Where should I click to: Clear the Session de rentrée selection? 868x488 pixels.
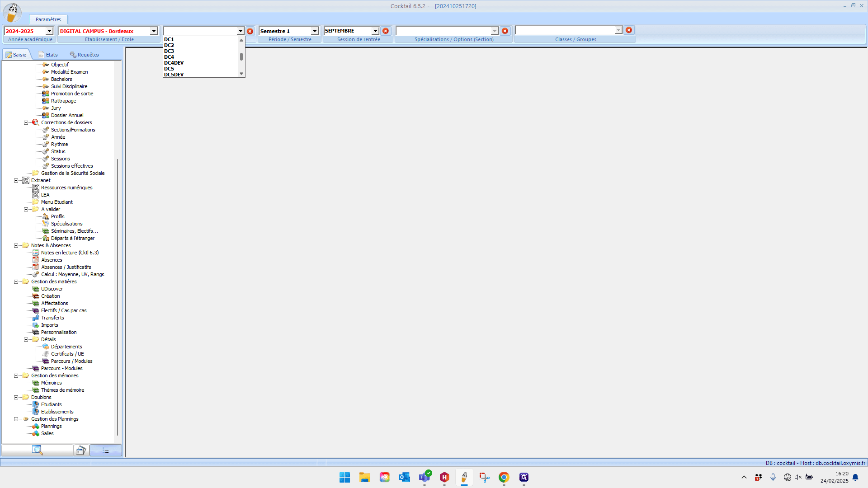click(386, 31)
